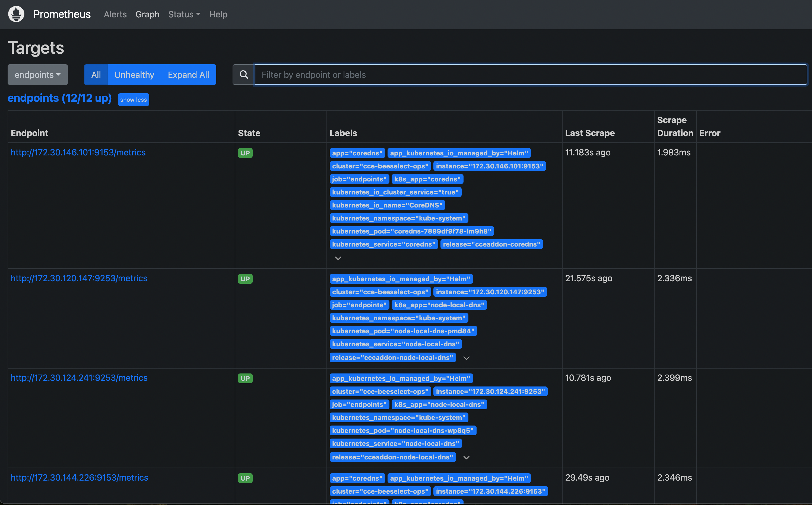Click the magnifier search icon
The image size is (812, 505).
(244, 75)
